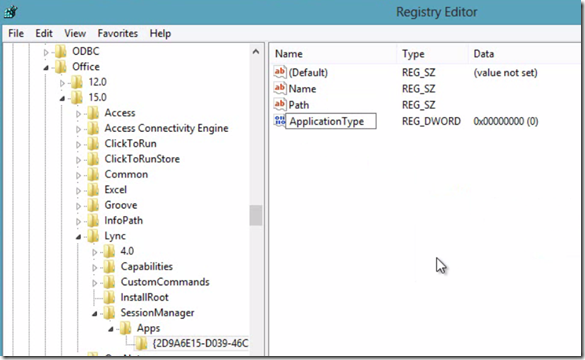Click inside the ApplicationType rename field
The width and height of the screenshot is (585, 360).
331,121
